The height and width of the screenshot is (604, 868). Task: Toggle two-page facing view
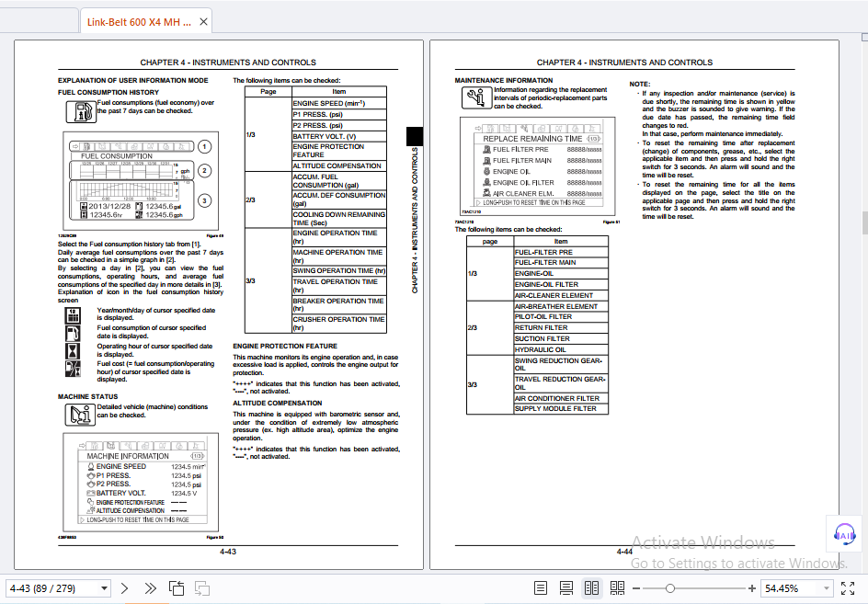coord(592,588)
